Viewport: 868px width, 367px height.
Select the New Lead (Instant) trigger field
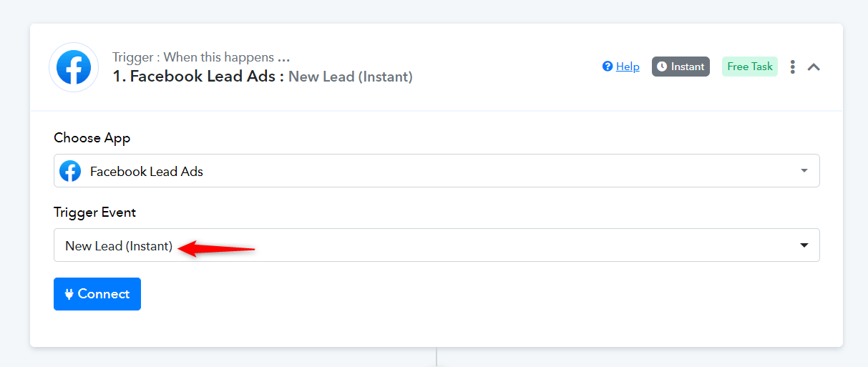point(437,245)
